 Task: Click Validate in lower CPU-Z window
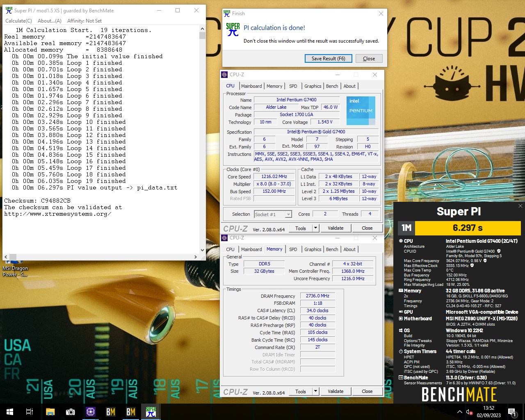pos(336,392)
